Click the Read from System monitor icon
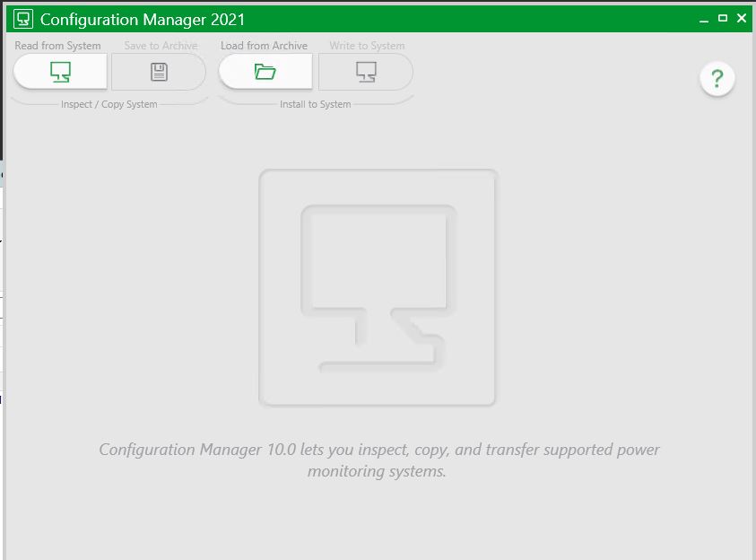Screen dimensions: 756x560 (60, 72)
